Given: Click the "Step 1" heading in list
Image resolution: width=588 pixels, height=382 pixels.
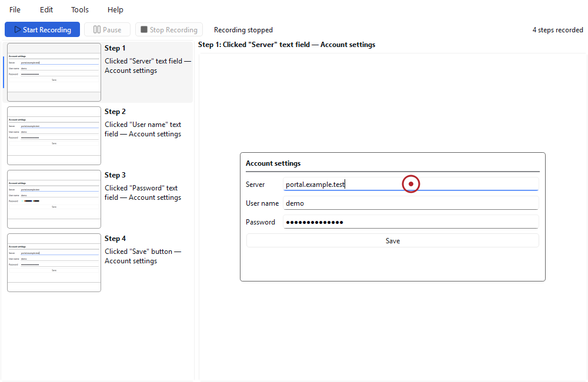Looking at the screenshot, I should point(115,48).
